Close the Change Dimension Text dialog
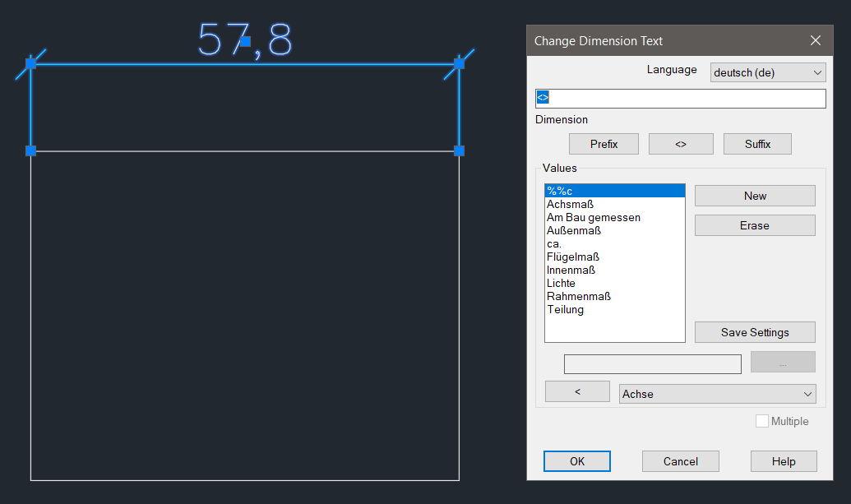 (815, 40)
